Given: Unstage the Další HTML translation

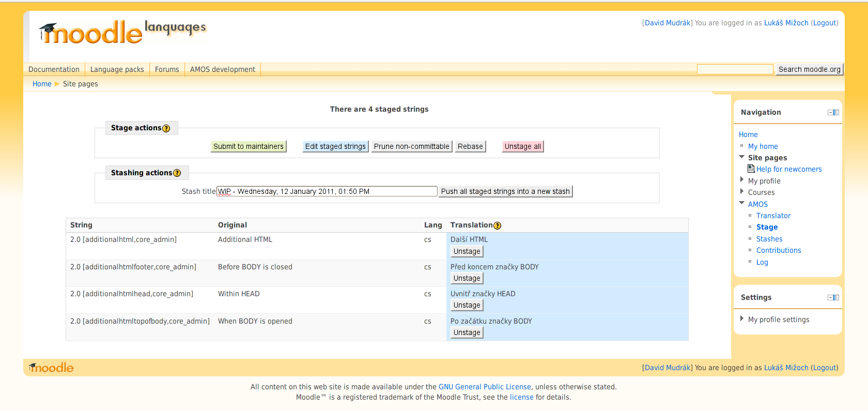Looking at the screenshot, I should [x=467, y=251].
